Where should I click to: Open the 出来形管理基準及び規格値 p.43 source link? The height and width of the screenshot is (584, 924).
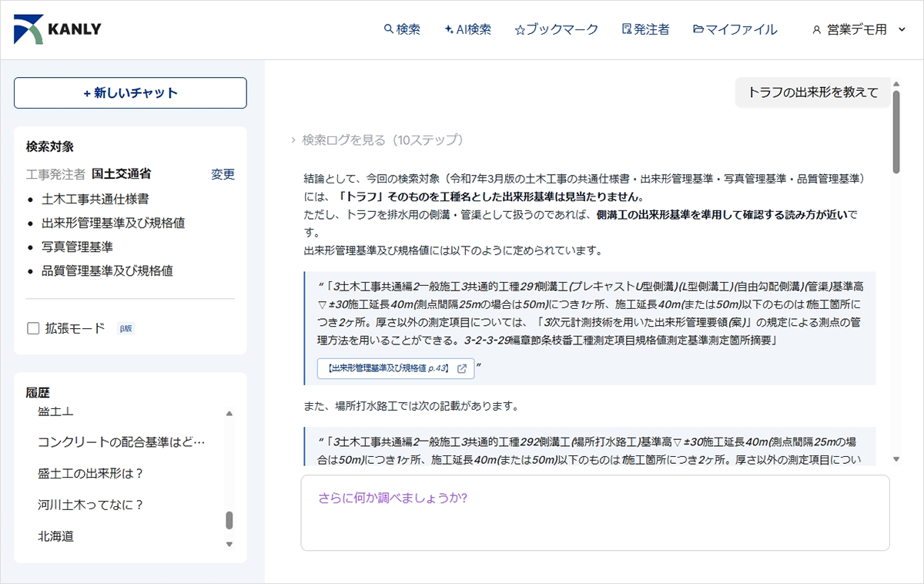click(396, 368)
